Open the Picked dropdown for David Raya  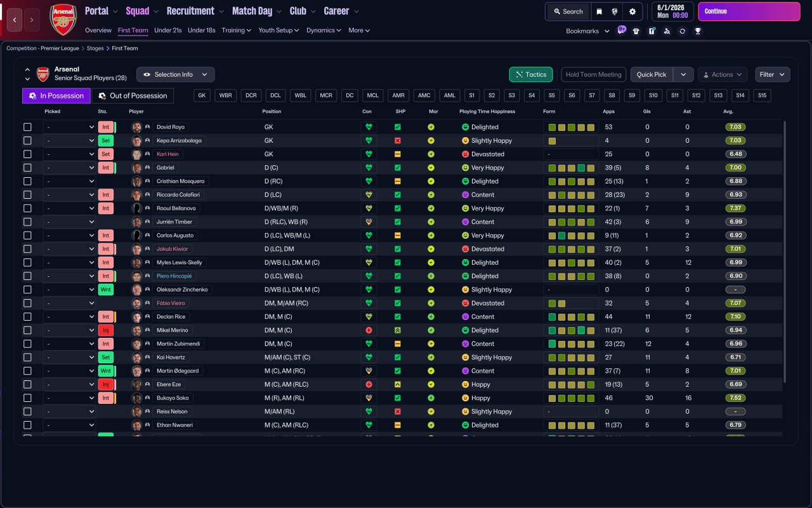click(69, 127)
